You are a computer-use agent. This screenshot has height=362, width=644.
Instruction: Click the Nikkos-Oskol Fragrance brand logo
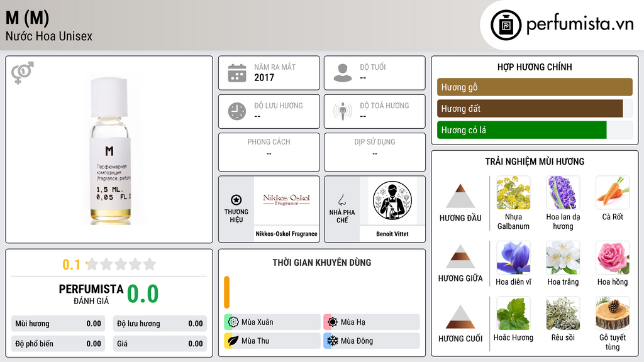286,200
